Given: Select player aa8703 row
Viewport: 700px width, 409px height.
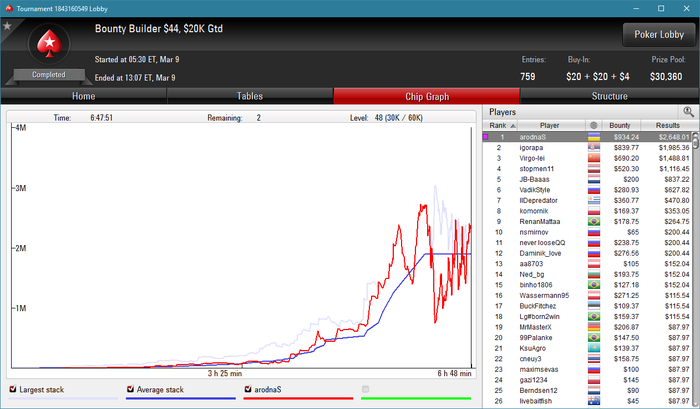Looking at the screenshot, I should pos(588,264).
